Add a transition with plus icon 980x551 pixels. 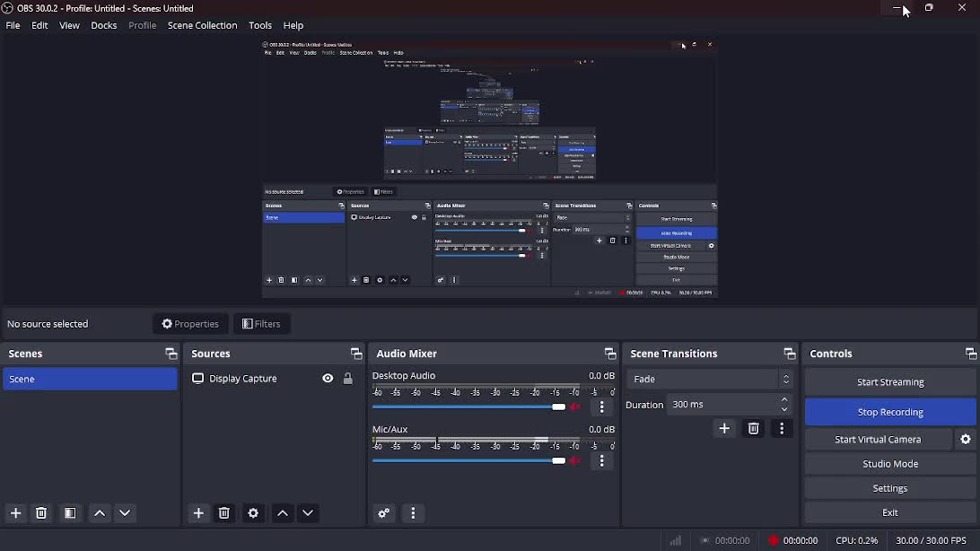tap(724, 429)
